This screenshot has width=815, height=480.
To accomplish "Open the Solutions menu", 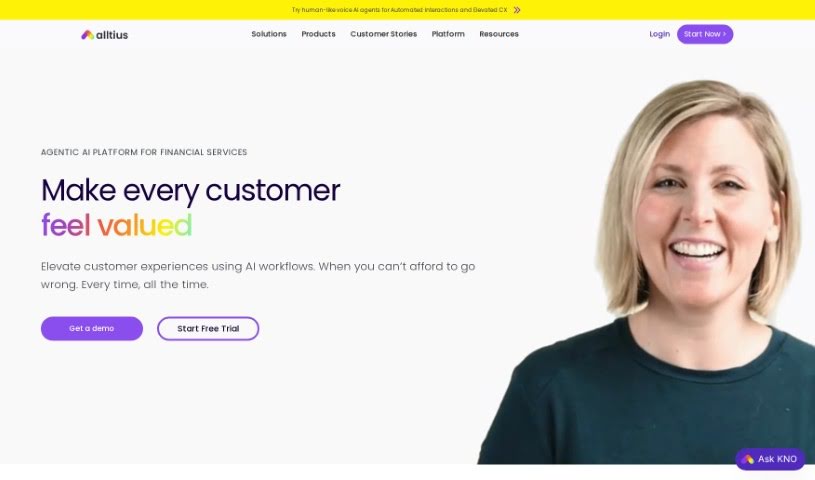I will 269,34.
